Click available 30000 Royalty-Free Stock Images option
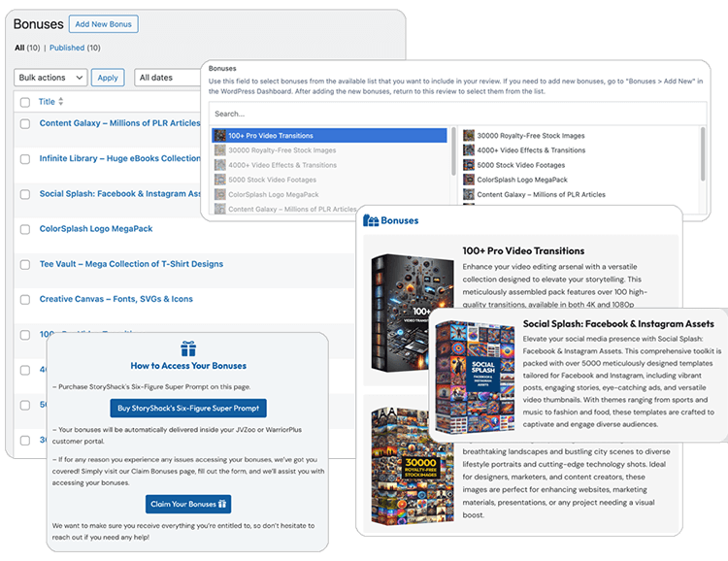Viewport: 728px width, 561px height. coord(281,150)
